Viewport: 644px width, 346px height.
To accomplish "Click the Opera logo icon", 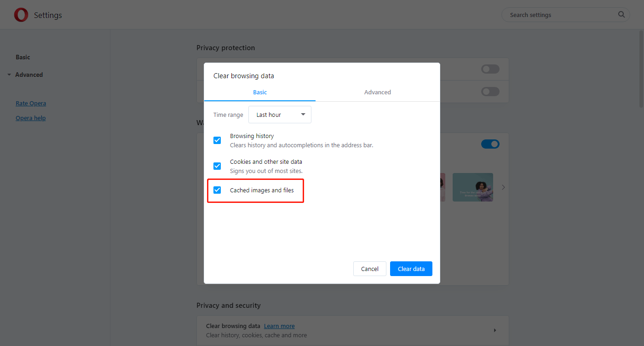I will (x=21, y=14).
